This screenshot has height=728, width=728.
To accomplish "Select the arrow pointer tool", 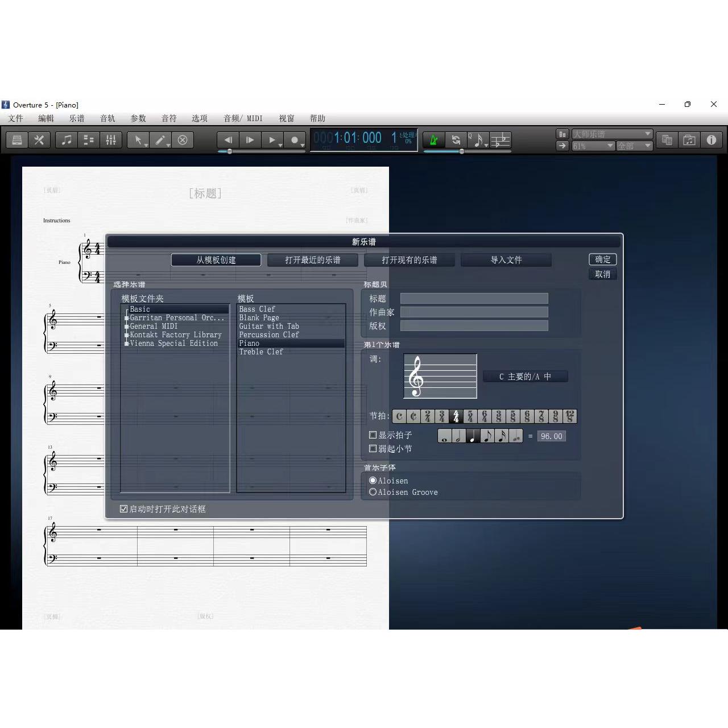I will click(x=138, y=140).
